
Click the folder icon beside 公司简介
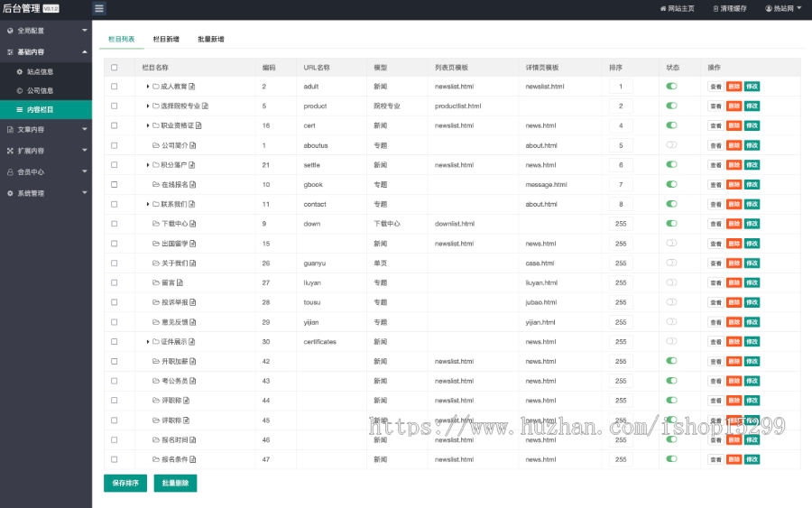[156, 145]
